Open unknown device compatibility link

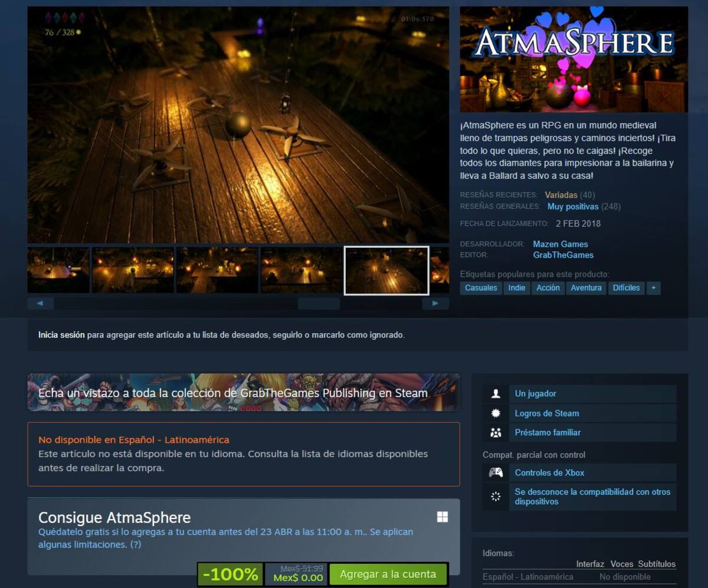click(592, 497)
